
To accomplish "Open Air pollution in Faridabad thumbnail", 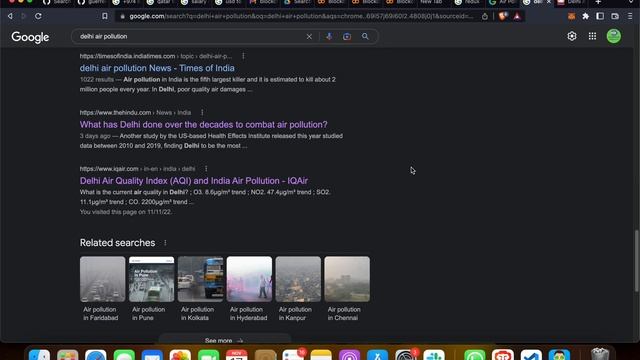I will pyautogui.click(x=102, y=279).
